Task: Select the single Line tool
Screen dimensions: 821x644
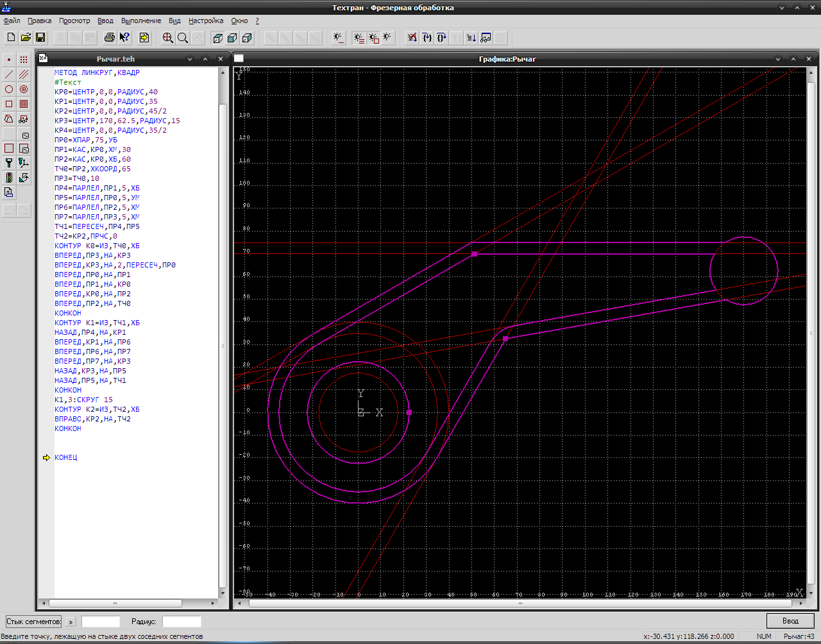Action: click(9, 74)
